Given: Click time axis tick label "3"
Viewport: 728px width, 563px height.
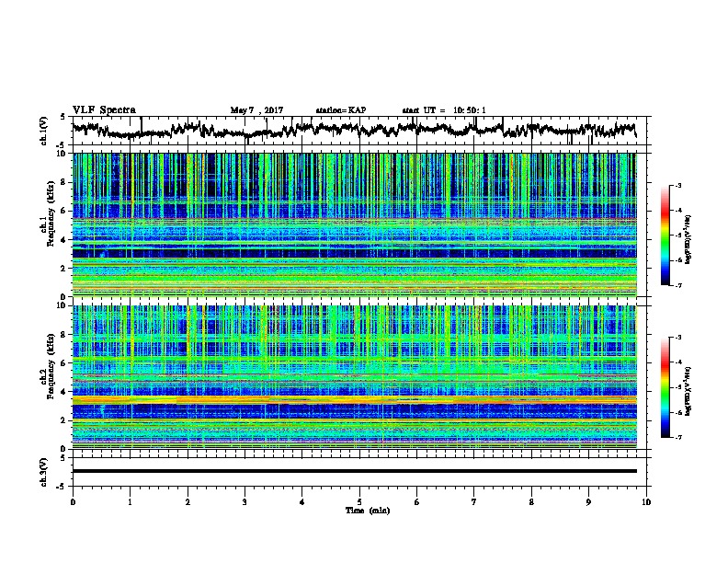Looking at the screenshot, I should (x=245, y=501).
